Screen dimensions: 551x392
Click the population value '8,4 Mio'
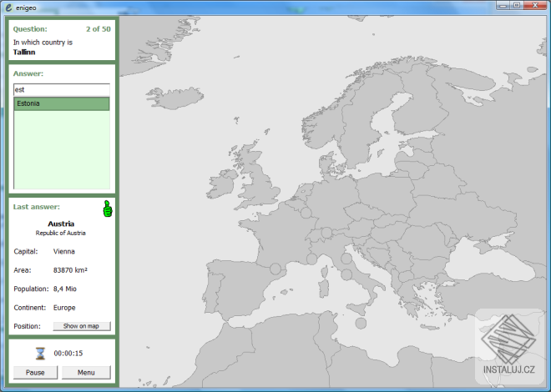coord(65,289)
